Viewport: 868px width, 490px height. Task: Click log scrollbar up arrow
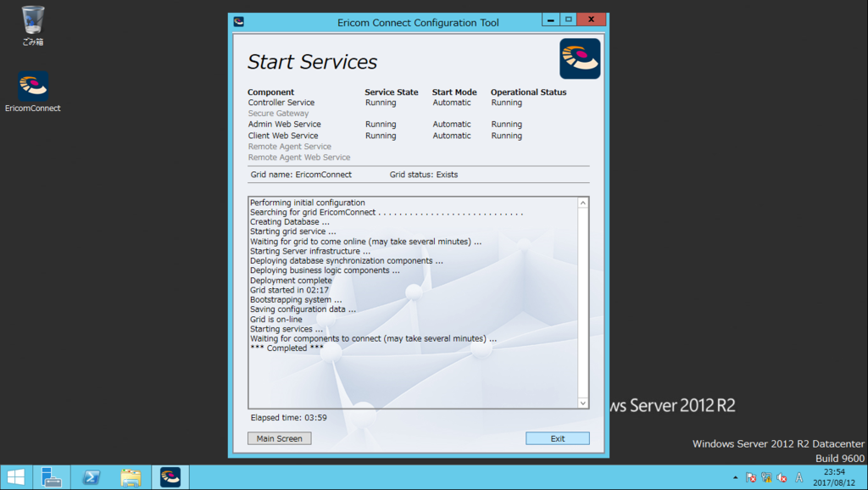point(583,203)
